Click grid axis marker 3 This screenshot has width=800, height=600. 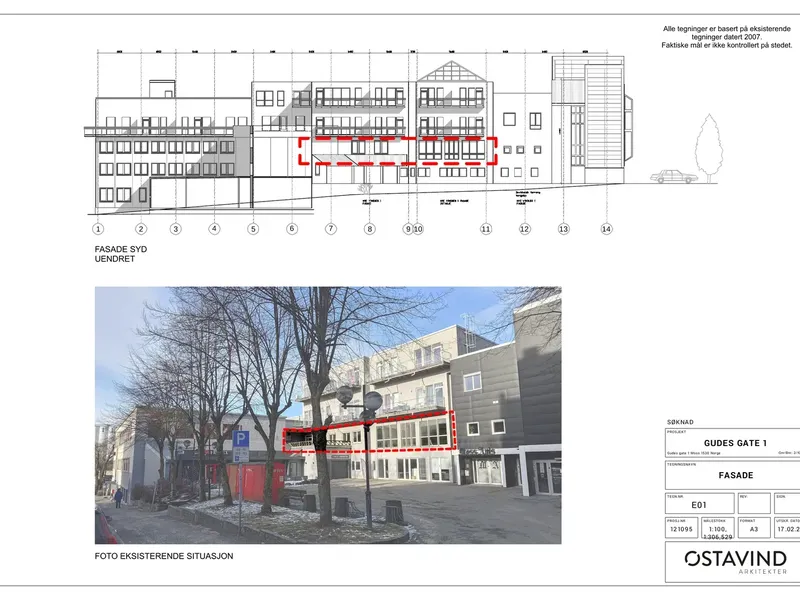click(176, 229)
